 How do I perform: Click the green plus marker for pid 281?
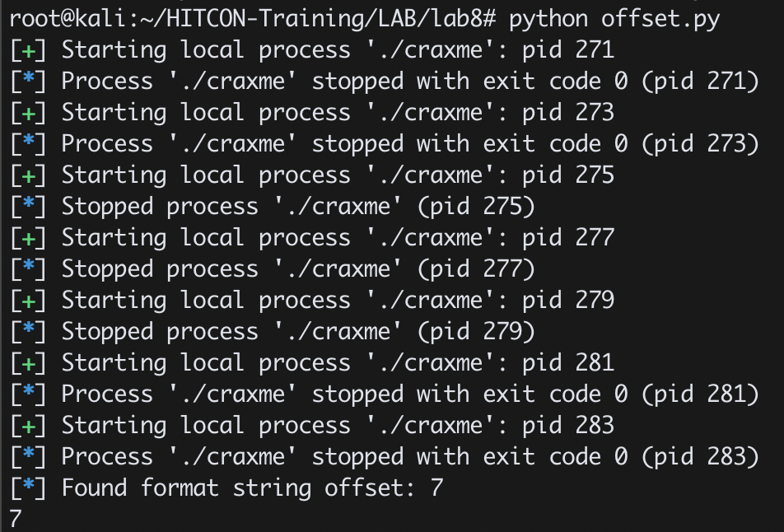tap(29, 363)
